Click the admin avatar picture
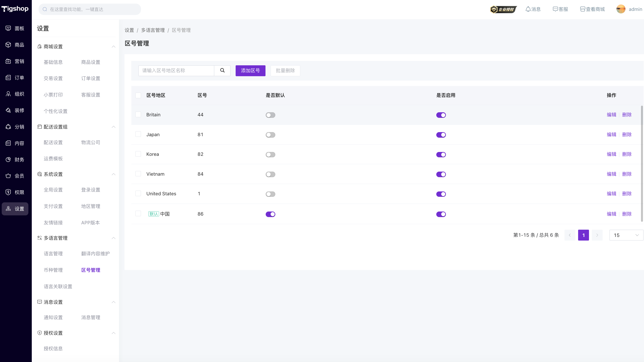 pos(621,9)
